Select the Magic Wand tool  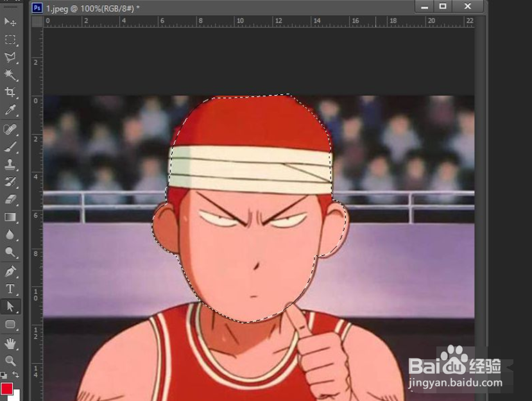10,74
